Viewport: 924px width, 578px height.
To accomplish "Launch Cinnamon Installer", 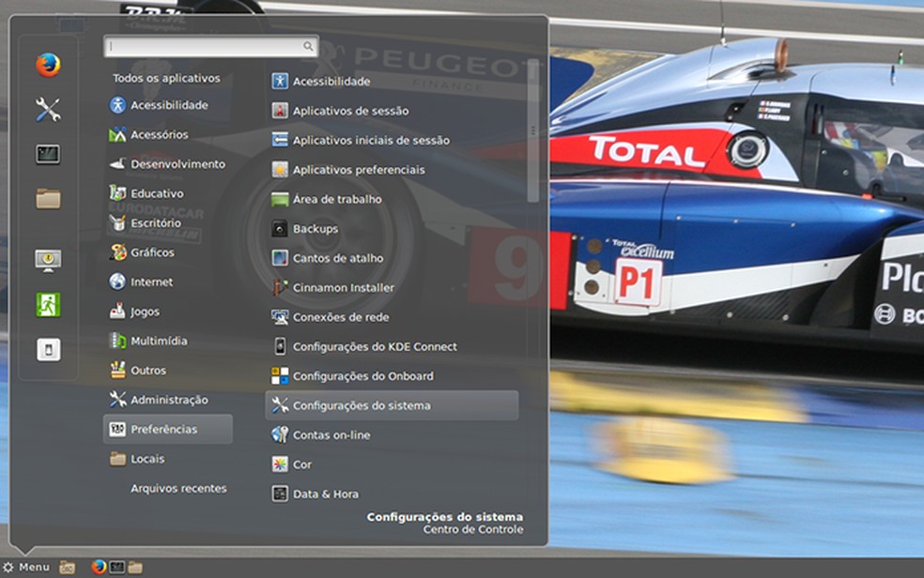I will click(343, 288).
